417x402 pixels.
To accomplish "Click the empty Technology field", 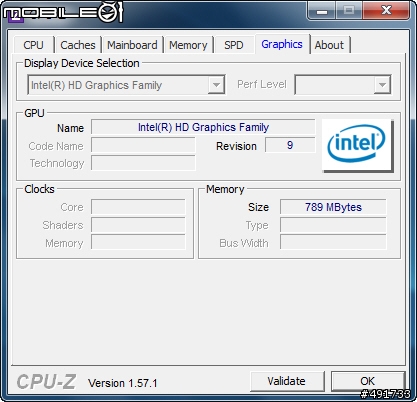I will [143, 163].
